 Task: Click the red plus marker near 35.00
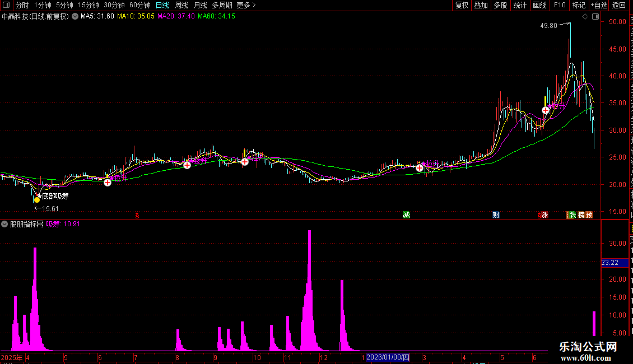546,110
